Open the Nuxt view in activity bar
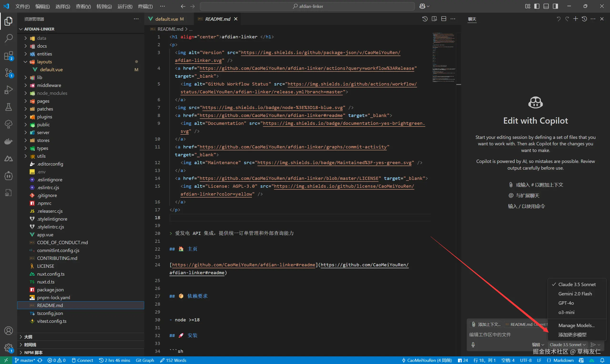The width and height of the screenshot is (610, 364). [x=8, y=159]
